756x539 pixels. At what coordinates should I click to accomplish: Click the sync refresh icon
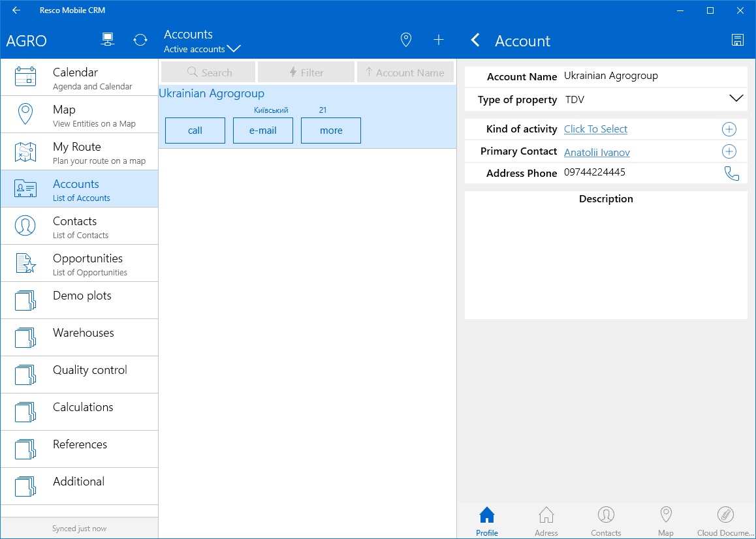(x=140, y=40)
